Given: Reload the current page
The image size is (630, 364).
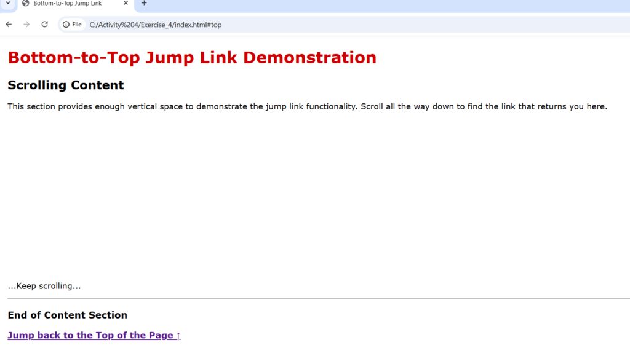Looking at the screenshot, I should pyautogui.click(x=44, y=24).
